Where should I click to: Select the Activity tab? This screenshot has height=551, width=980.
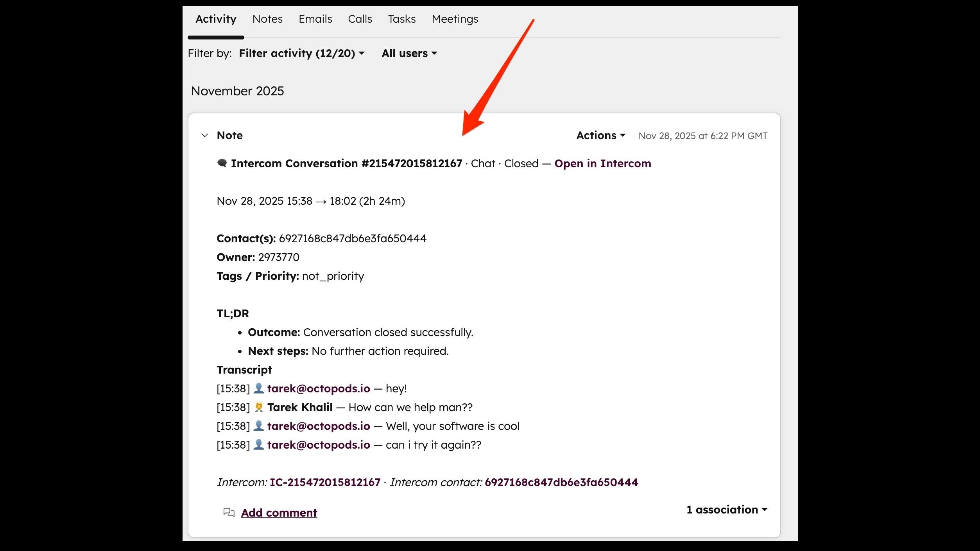216,19
